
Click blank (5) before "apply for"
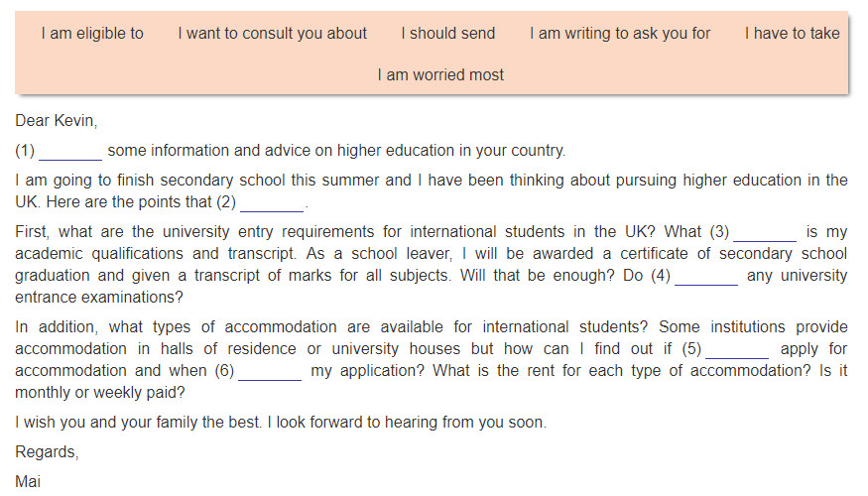tap(737, 350)
